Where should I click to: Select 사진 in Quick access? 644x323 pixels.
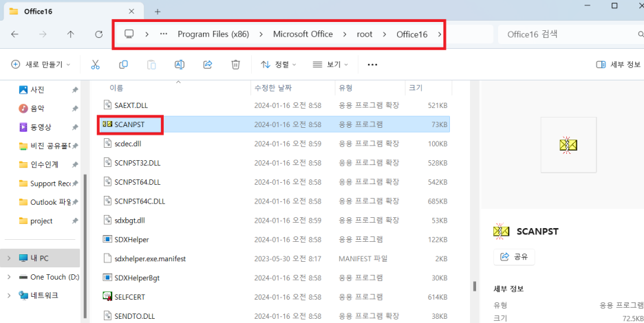click(37, 89)
